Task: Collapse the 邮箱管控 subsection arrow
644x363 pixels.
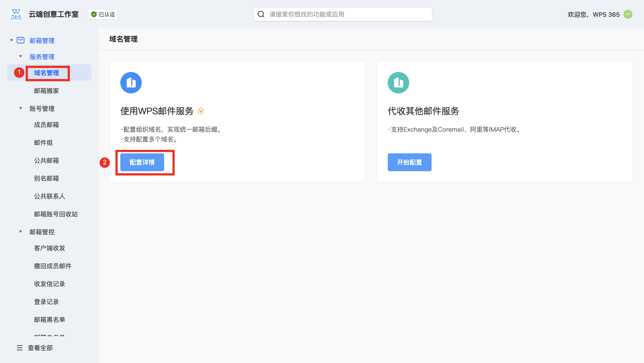Action: (x=21, y=232)
